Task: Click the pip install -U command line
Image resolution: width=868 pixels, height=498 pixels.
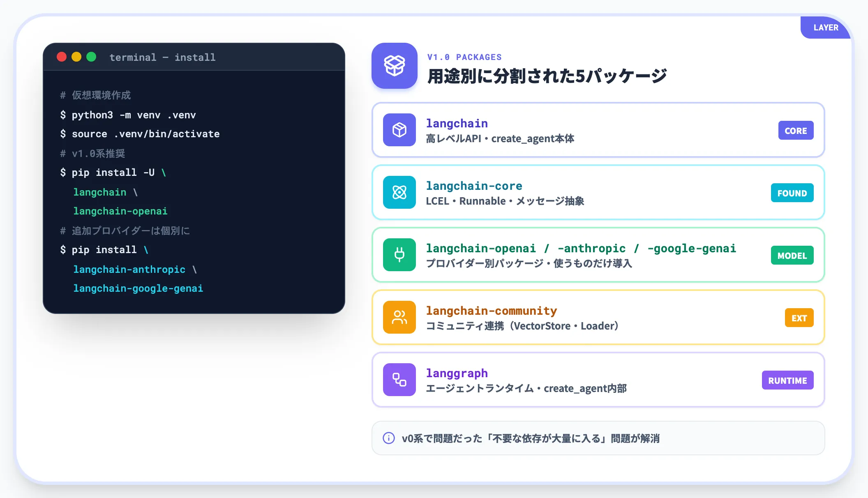Action: tap(113, 173)
